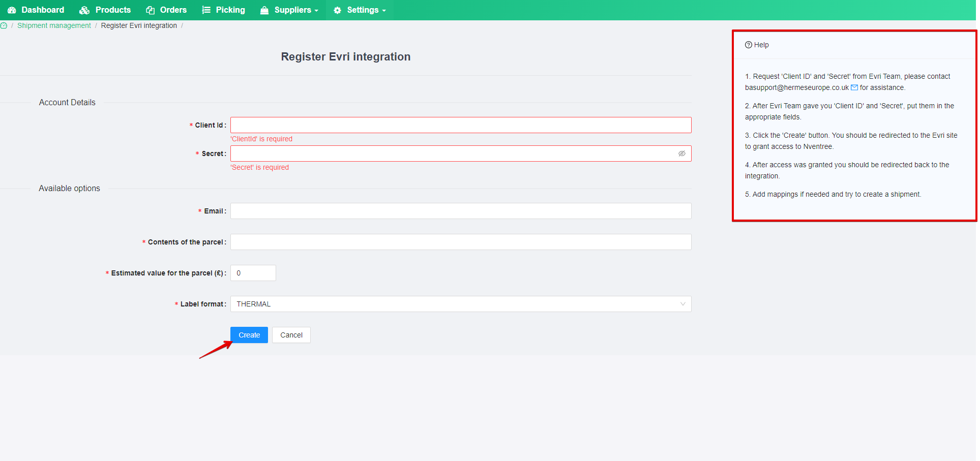Focus the Email input field
980x461 pixels.
(461, 211)
